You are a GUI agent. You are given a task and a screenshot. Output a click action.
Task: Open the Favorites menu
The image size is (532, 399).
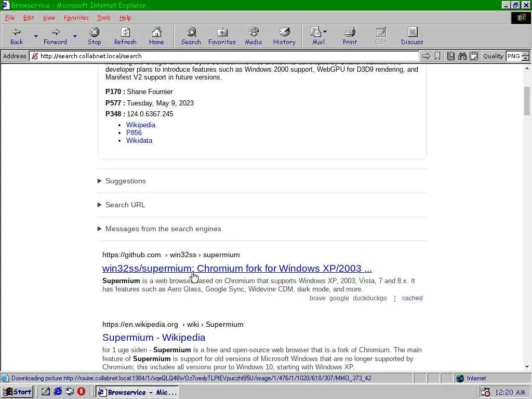tap(76, 18)
